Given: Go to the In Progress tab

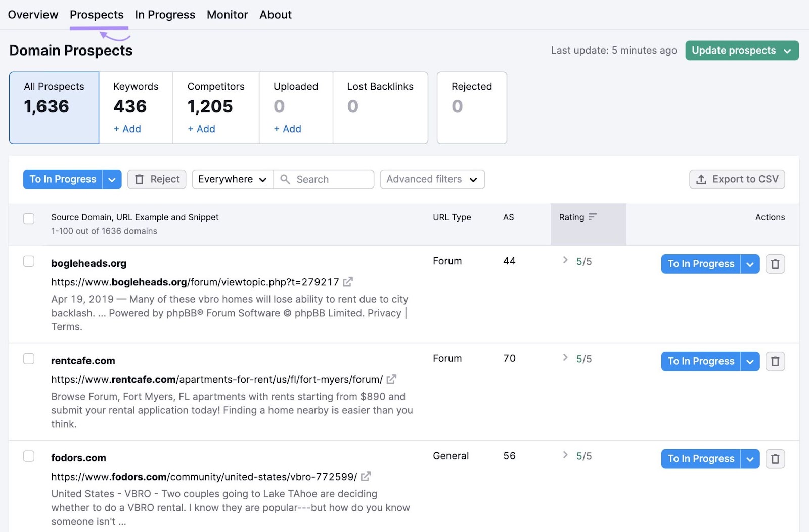Looking at the screenshot, I should [165, 14].
